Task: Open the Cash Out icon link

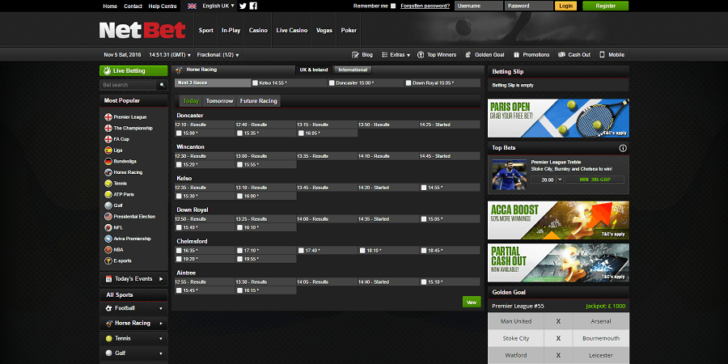Action: coord(562,55)
